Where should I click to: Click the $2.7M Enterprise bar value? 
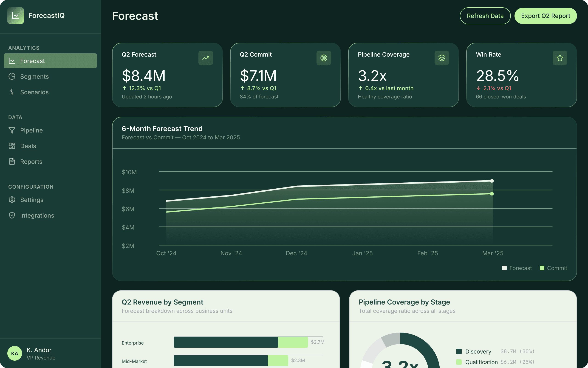click(x=318, y=342)
